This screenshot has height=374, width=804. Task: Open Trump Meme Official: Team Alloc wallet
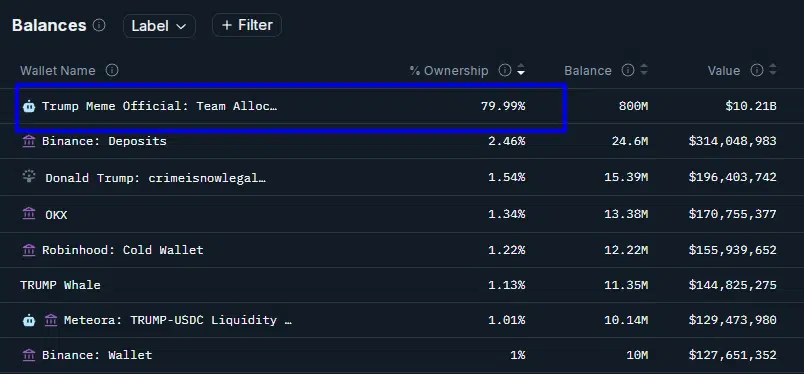[x=159, y=106]
